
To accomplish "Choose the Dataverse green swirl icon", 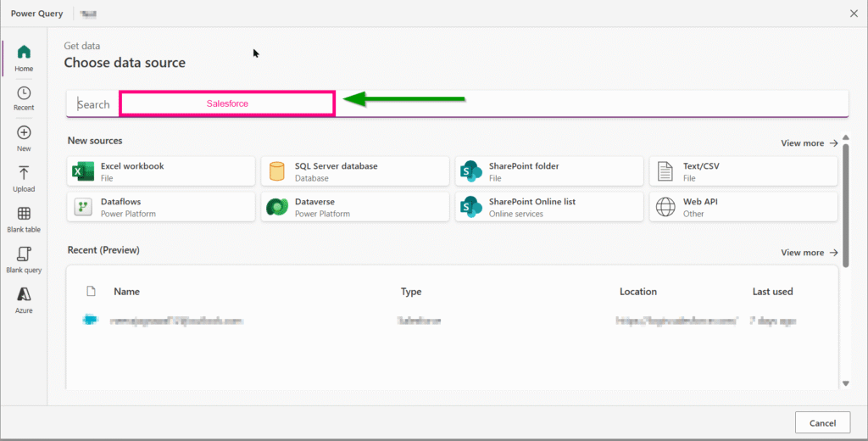I will click(277, 207).
